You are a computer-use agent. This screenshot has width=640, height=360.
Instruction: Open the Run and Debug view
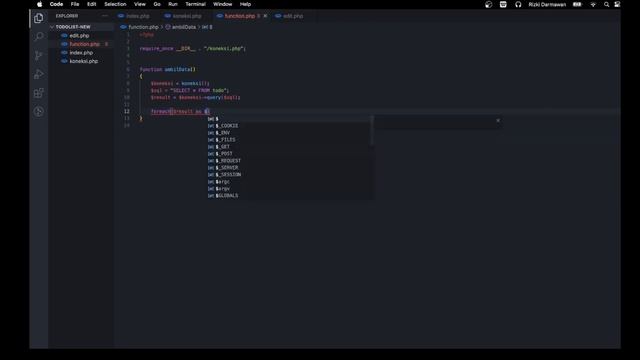(x=39, y=74)
